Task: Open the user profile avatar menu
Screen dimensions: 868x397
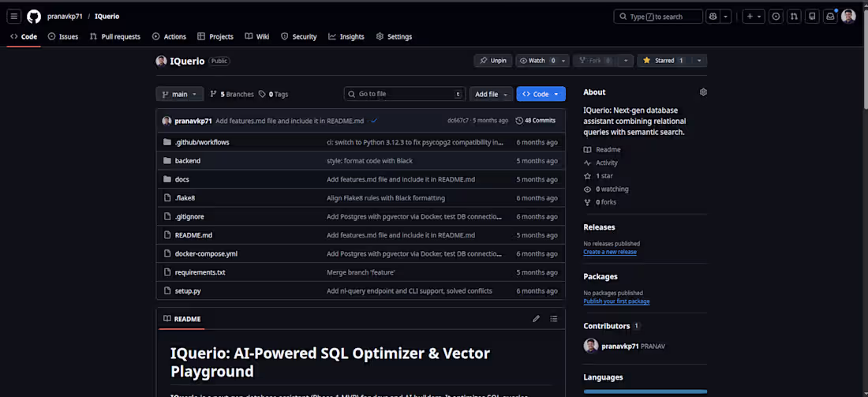Action: 848,17
